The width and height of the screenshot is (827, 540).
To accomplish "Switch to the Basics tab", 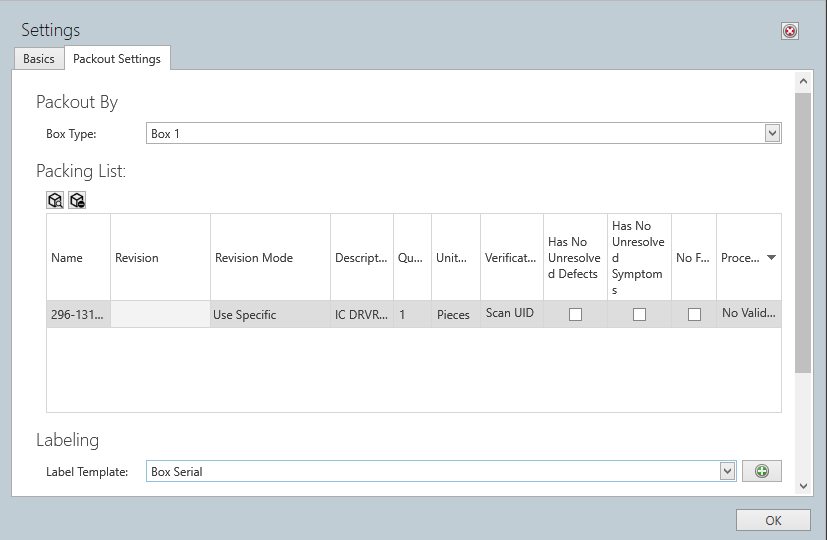I will click(x=39, y=59).
